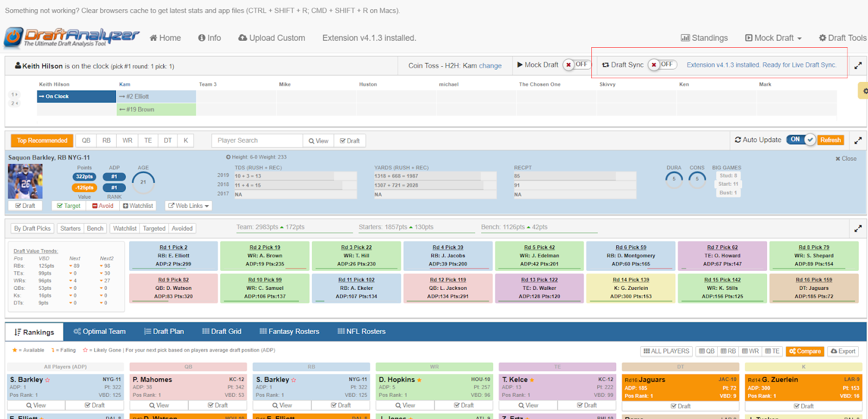Click the Player Search field
Image resolution: width=868 pixels, height=419 pixels.
257,141
